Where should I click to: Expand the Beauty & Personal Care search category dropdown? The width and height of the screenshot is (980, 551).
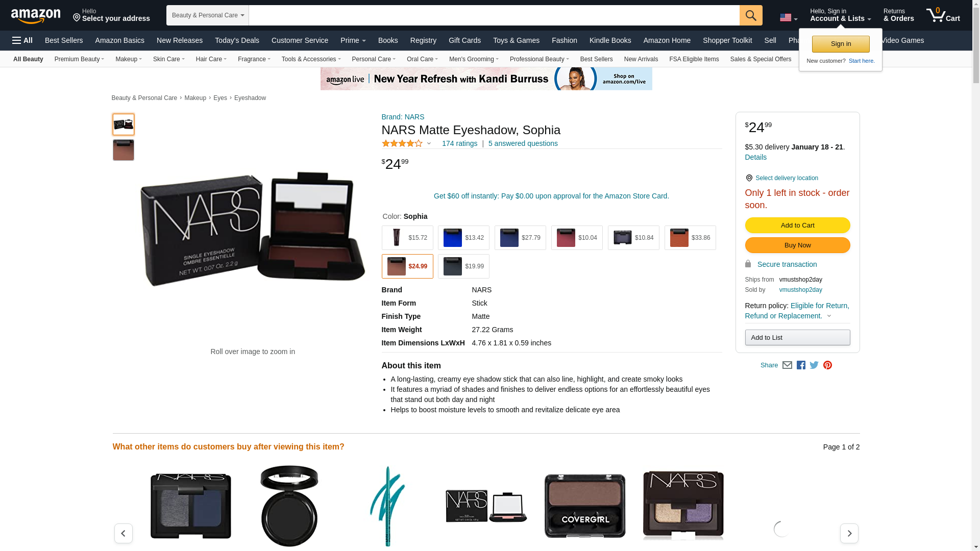208,15
